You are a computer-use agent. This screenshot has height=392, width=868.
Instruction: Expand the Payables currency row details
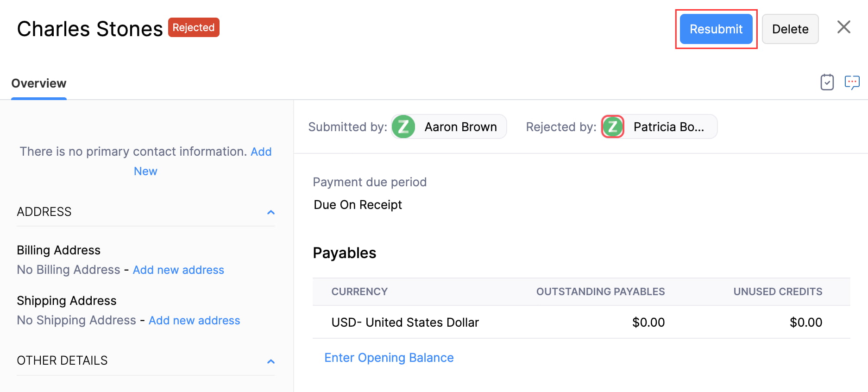405,322
